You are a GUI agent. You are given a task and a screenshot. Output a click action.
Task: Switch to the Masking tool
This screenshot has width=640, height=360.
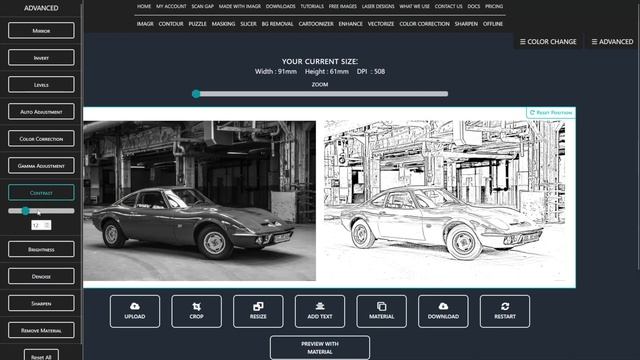pos(223,24)
